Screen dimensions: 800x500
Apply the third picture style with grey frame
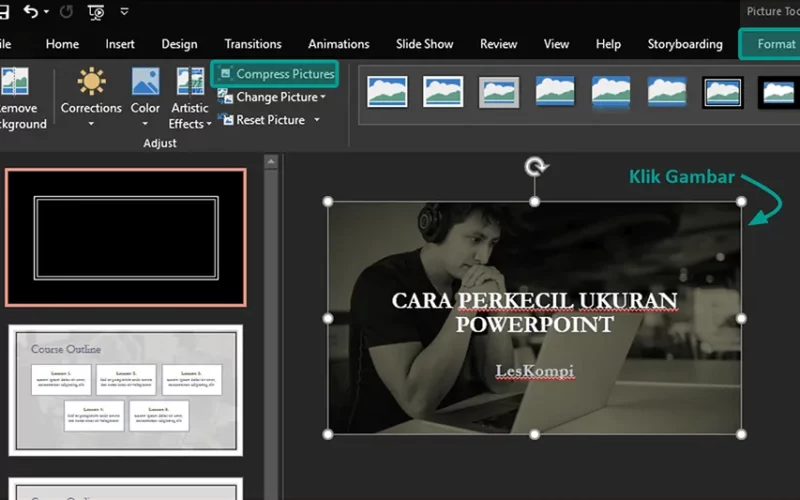(x=499, y=92)
